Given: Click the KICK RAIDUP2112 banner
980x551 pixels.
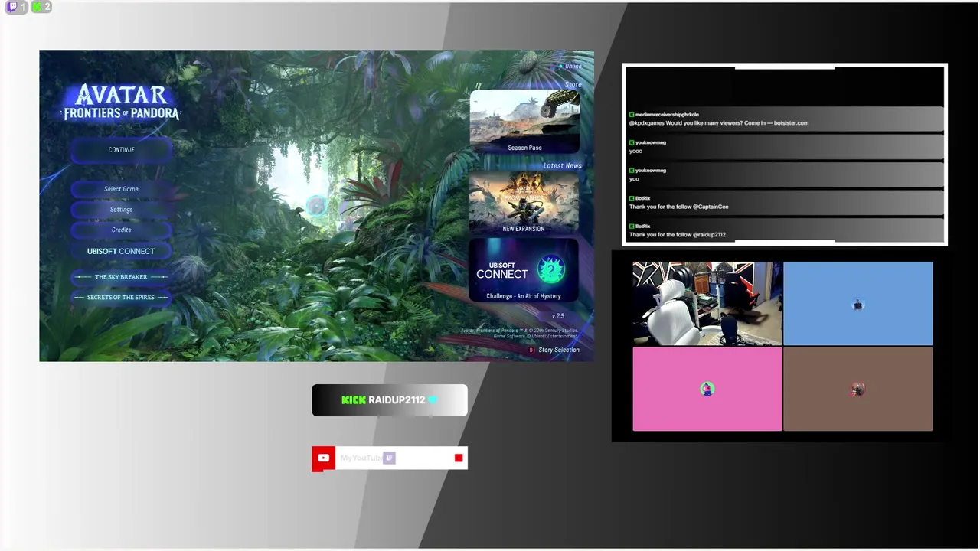Looking at the screenshot, I should (x=390, y=400).
